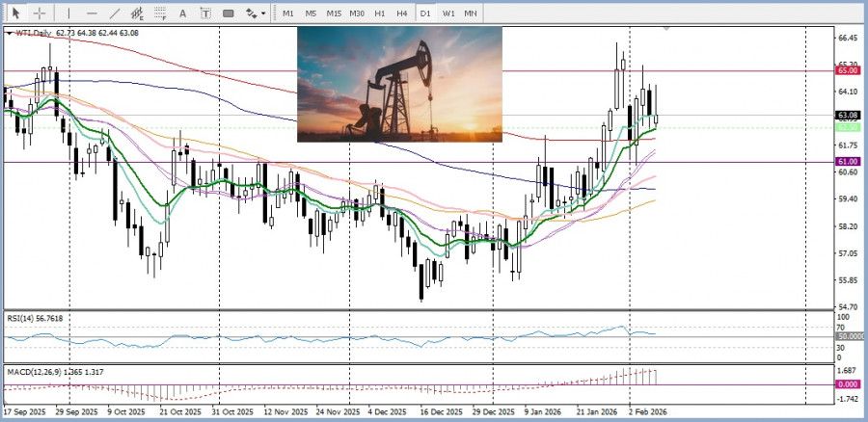
Task: Activate the crosshair tool
Action: [x=40, y=13]
